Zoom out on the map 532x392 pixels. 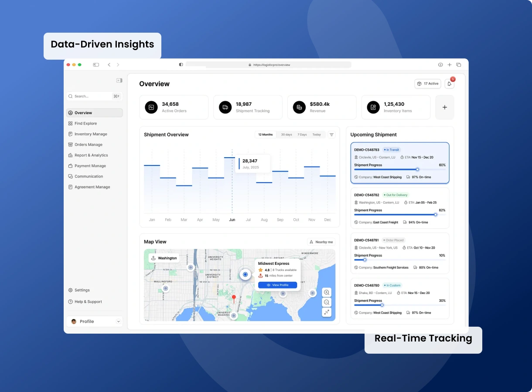click(327, 302)
